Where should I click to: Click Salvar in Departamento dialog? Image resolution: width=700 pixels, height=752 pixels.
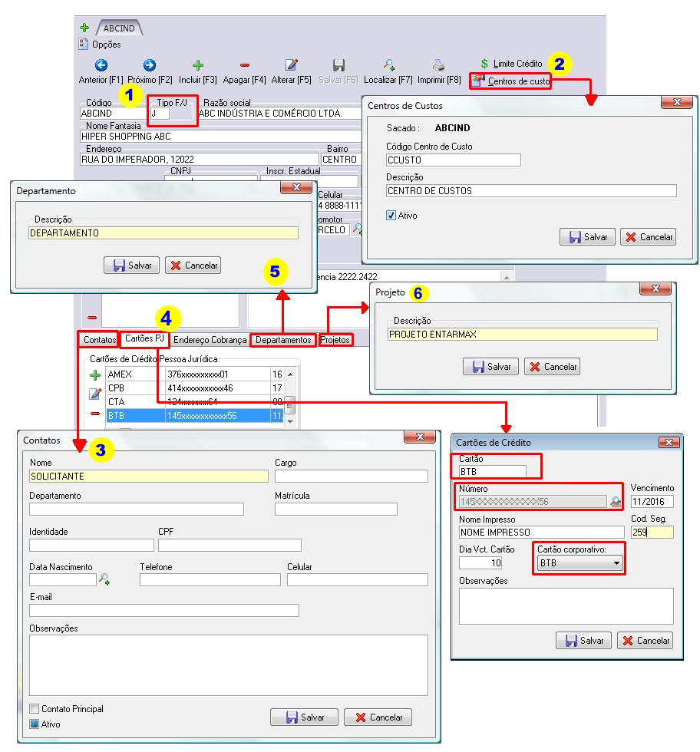[131, 266]
